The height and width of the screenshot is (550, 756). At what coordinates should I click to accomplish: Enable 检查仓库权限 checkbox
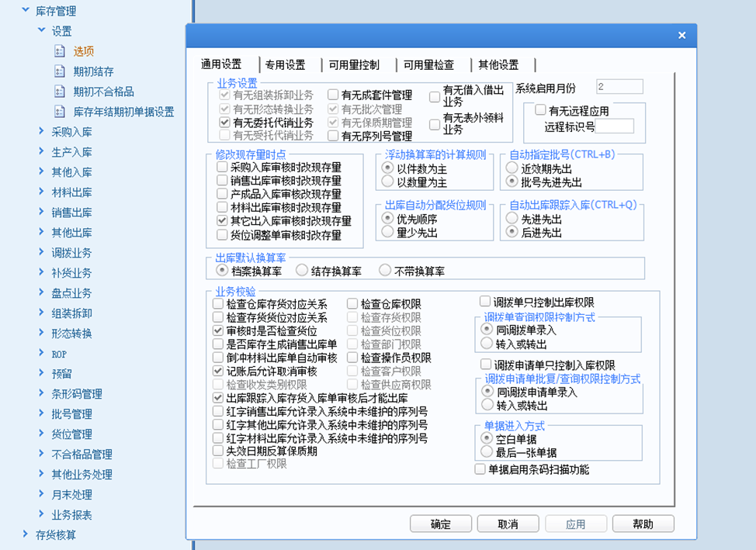click(352, 303)
